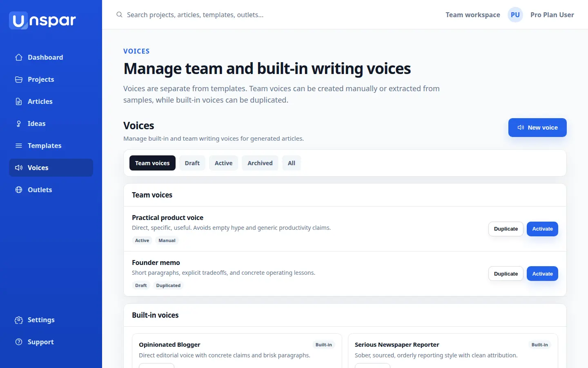Click the Projects folder icon
588x368 pixels.
pos(19,79)
